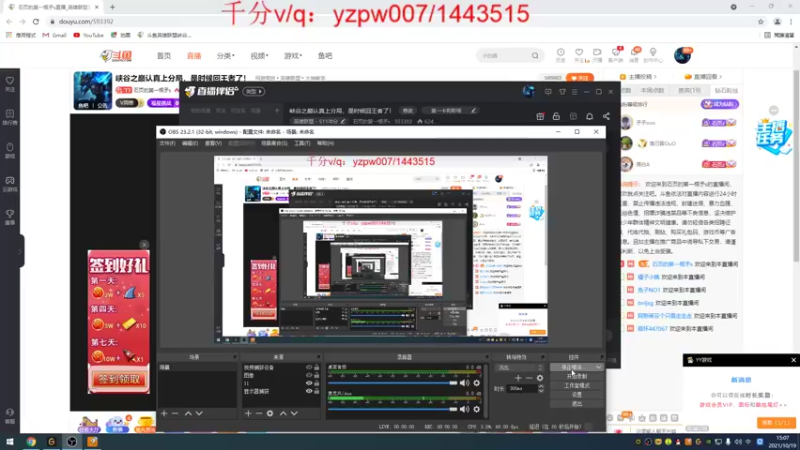The height and width of the screenshot is (450, 800).
Task: Open the 游戏 dropdown in Douyu navigation
Action: pos(293,56)
